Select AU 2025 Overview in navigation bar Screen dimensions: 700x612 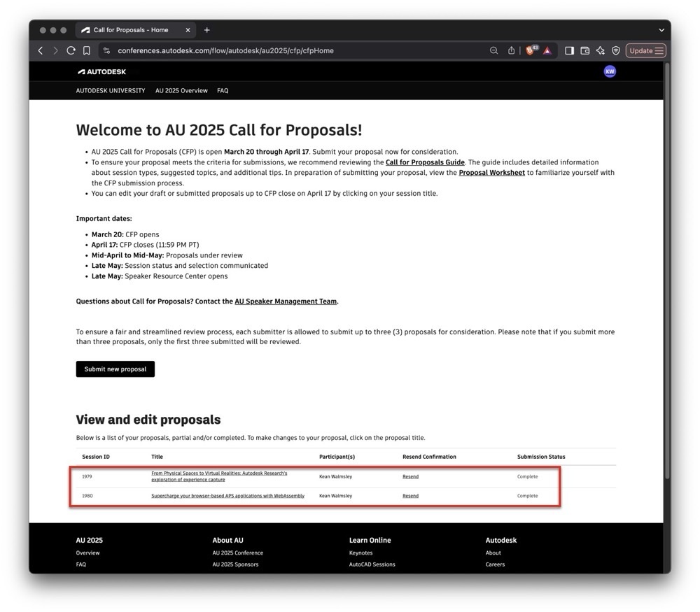pyautogui.click(x=181, y=91)
